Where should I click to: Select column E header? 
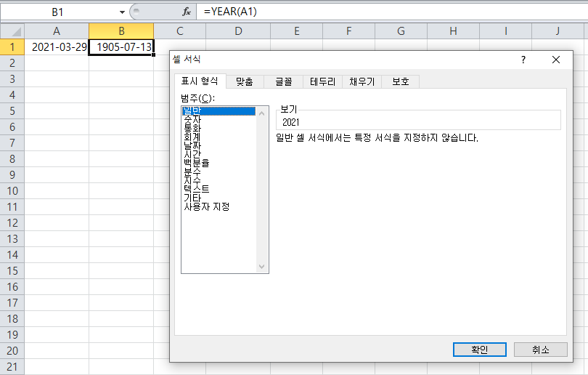pyautogui.click(x=297, y=31)
